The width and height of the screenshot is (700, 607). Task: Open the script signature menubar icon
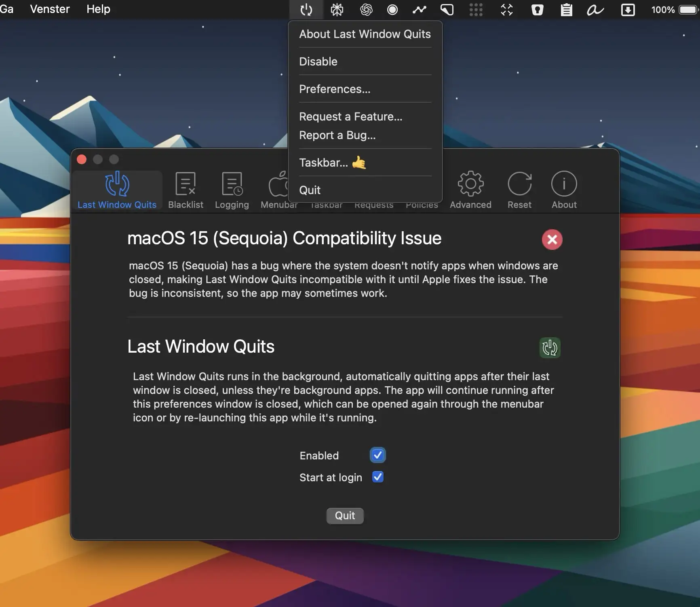(x=595, y=9)
